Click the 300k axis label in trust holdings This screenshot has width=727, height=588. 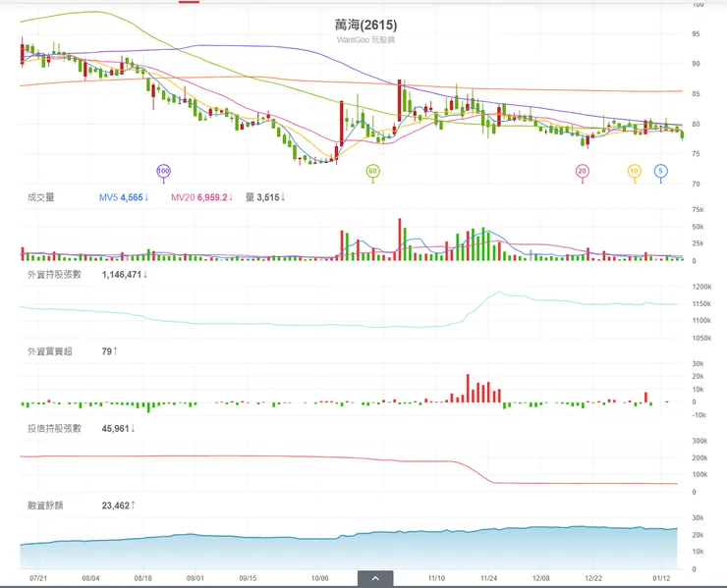pyautogui.click(x=699, y=441)
